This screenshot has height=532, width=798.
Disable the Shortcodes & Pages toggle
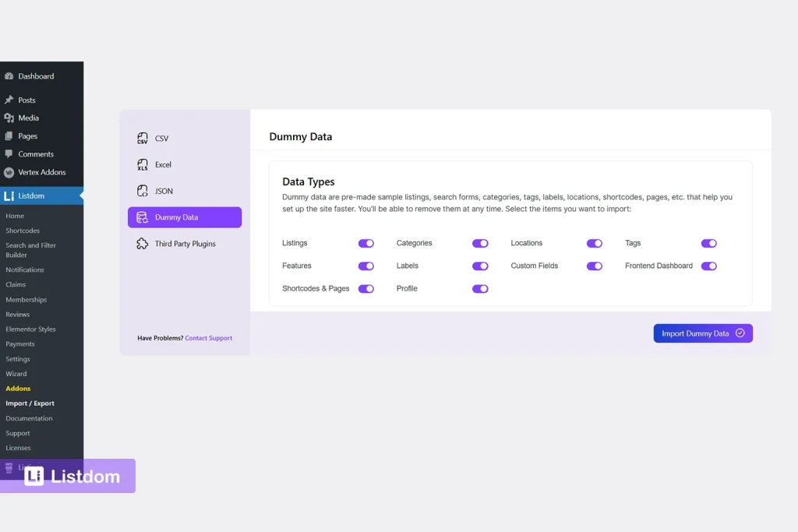pyautogui.click(x=366, y=288)
